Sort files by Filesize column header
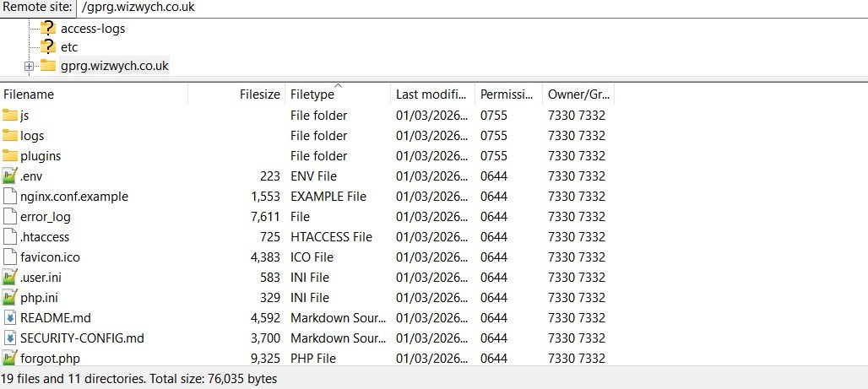Viewport: 868px width, 389px height. coord(236,95)
